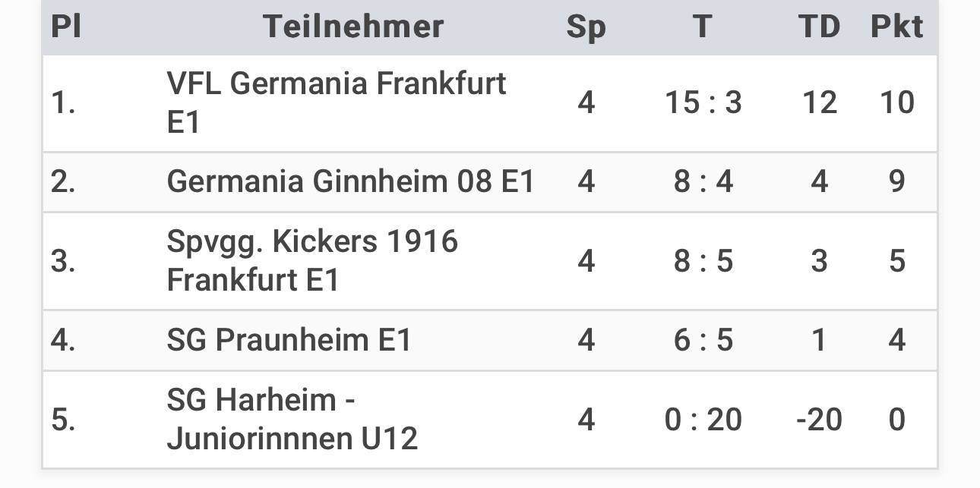Click the 0 : 20 goals cell
This screenshot has width=980, height=488.
703,419
